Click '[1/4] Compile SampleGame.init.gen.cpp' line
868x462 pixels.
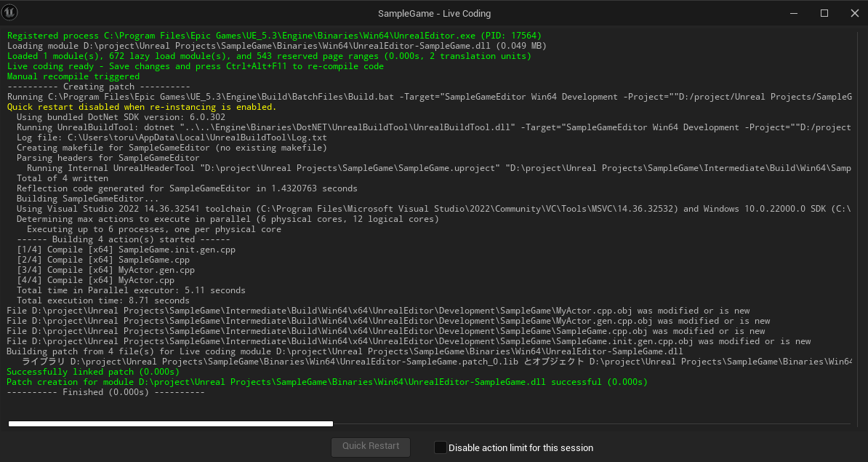(x=126, y=250)
